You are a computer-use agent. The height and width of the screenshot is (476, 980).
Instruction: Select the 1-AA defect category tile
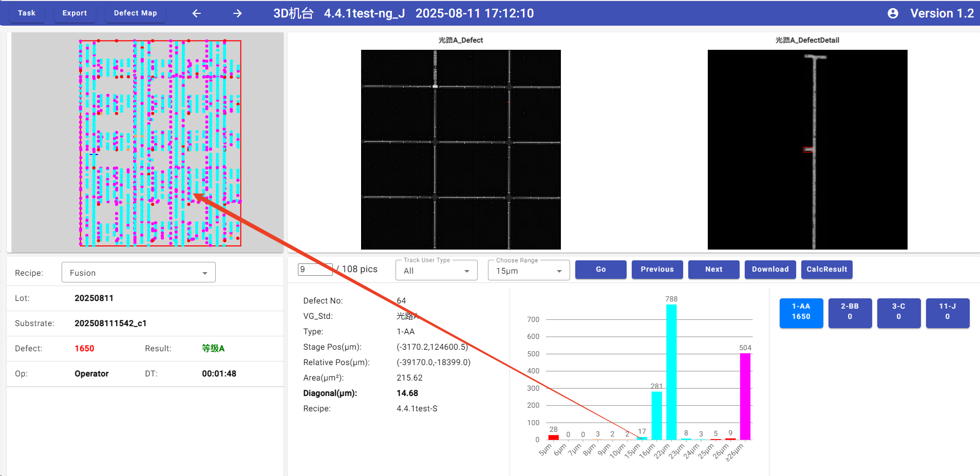click(x=801, y=313)
